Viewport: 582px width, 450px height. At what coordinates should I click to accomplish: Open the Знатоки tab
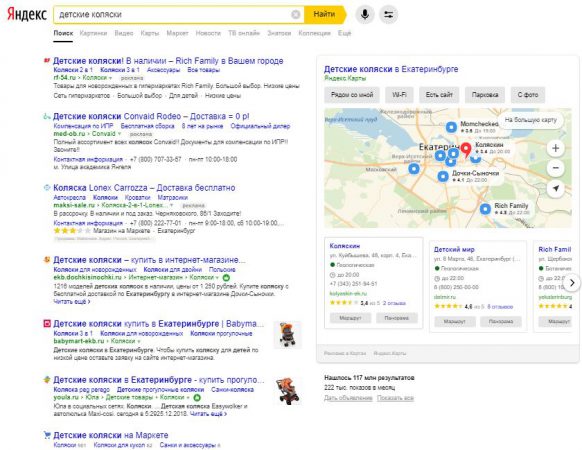(279, 33)
